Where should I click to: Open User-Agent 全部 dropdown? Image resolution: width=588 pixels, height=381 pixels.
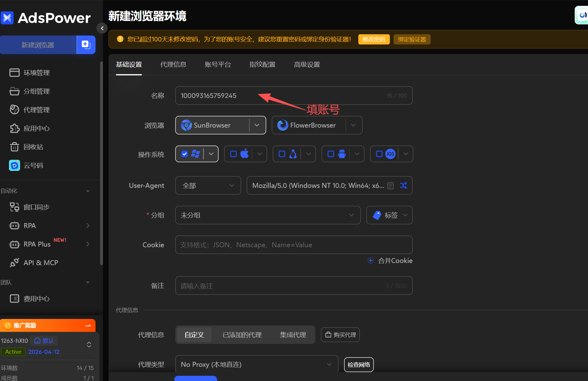(208, 186)
